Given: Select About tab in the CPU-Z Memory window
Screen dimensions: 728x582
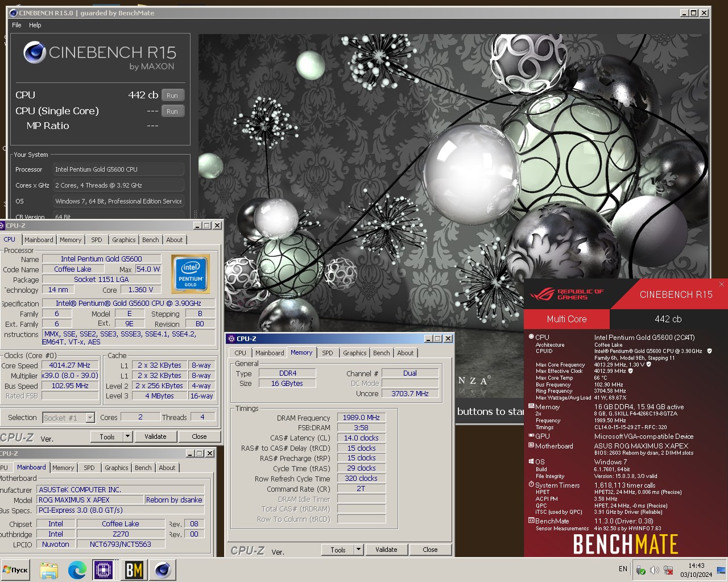Looking at the screenshot, I should [x=406, y=353].
